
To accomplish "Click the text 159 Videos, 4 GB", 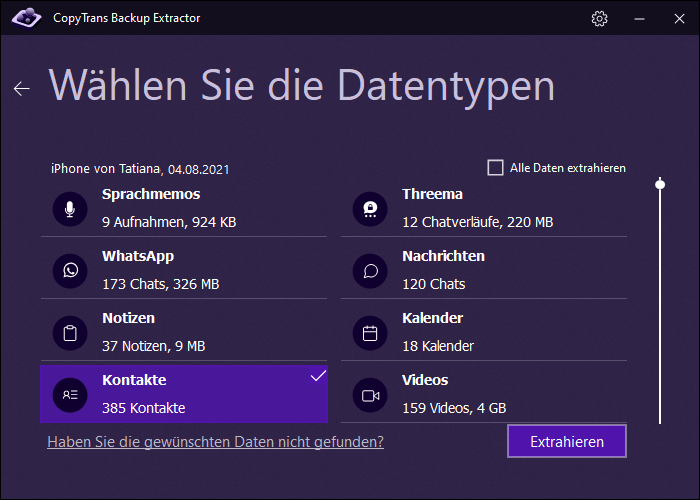I will (x=454, y=408).
